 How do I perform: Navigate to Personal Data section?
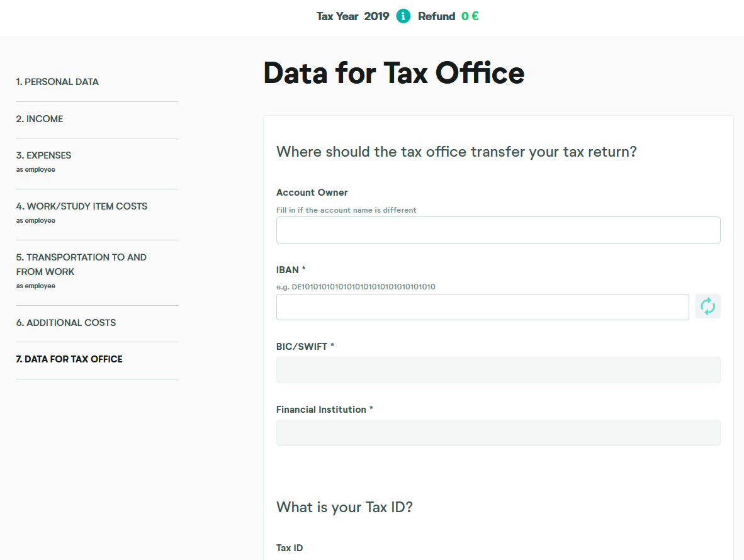[57, 81]
